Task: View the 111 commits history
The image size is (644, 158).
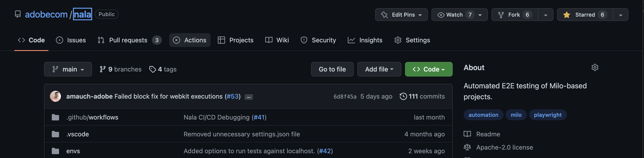Action: click(422, 96)
